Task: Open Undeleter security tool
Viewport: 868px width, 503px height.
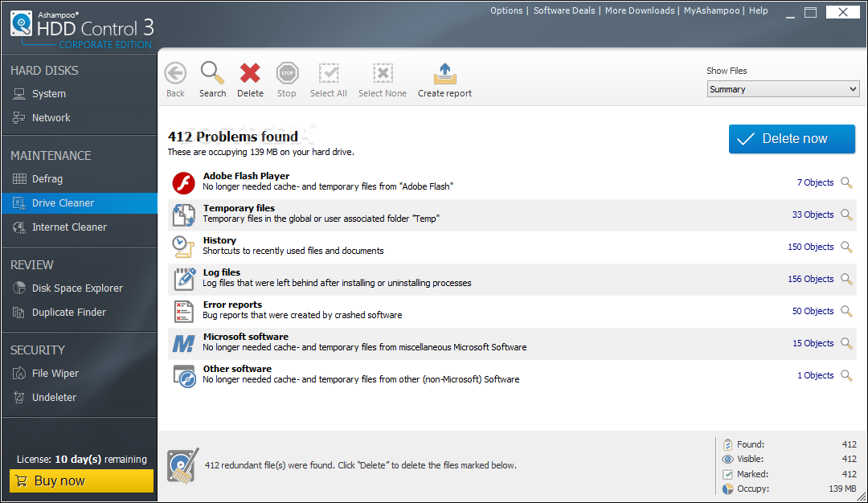Action: [79, 397]
